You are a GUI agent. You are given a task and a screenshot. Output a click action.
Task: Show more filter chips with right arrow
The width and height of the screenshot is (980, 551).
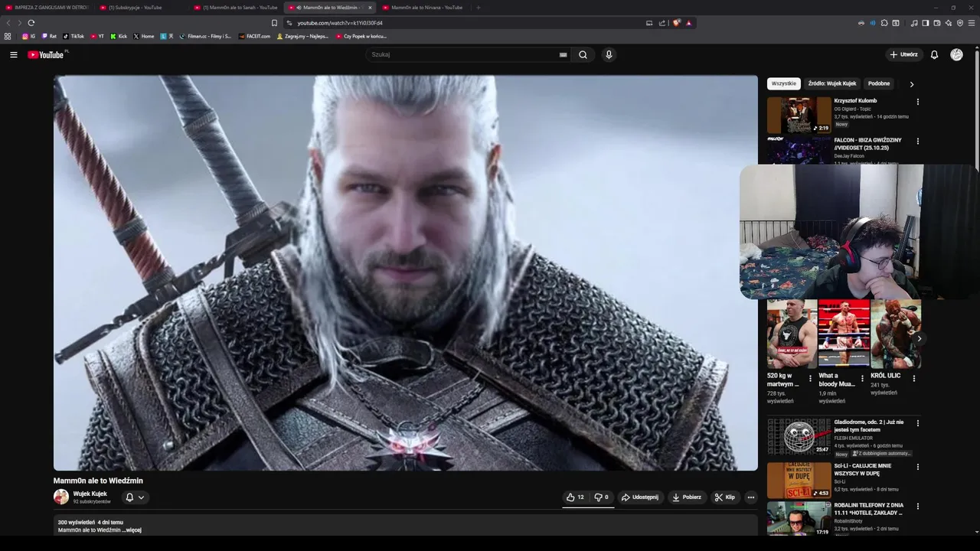tap(911, 84)
